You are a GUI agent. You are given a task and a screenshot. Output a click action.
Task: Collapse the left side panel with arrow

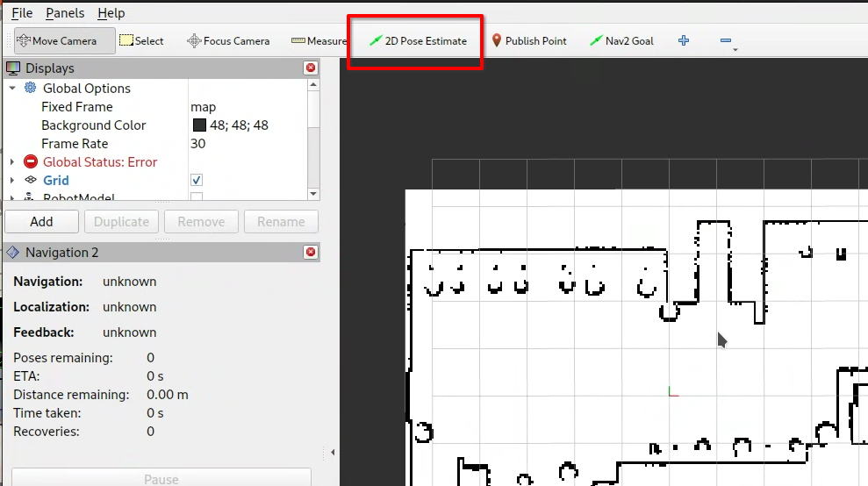coord(332,453)
